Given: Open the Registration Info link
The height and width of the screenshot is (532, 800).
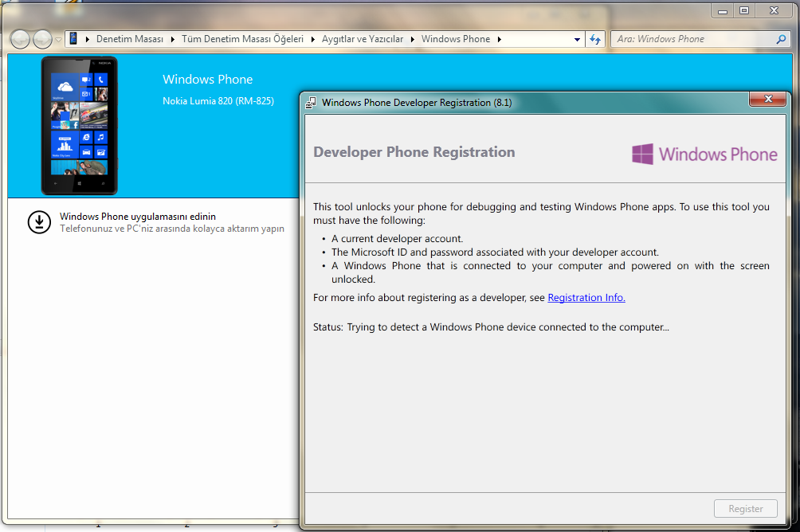Looking at the screenshot, I should (x=586, y=297).
